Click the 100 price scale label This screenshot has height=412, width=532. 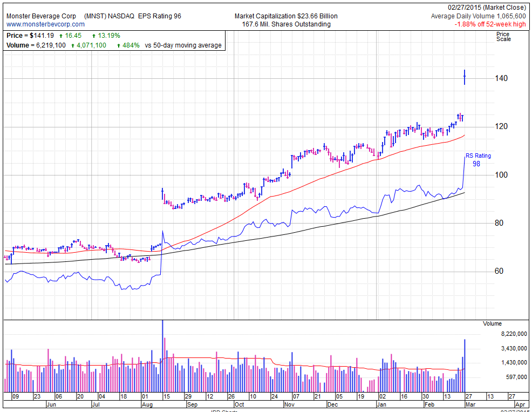click(x=501, y=175)
